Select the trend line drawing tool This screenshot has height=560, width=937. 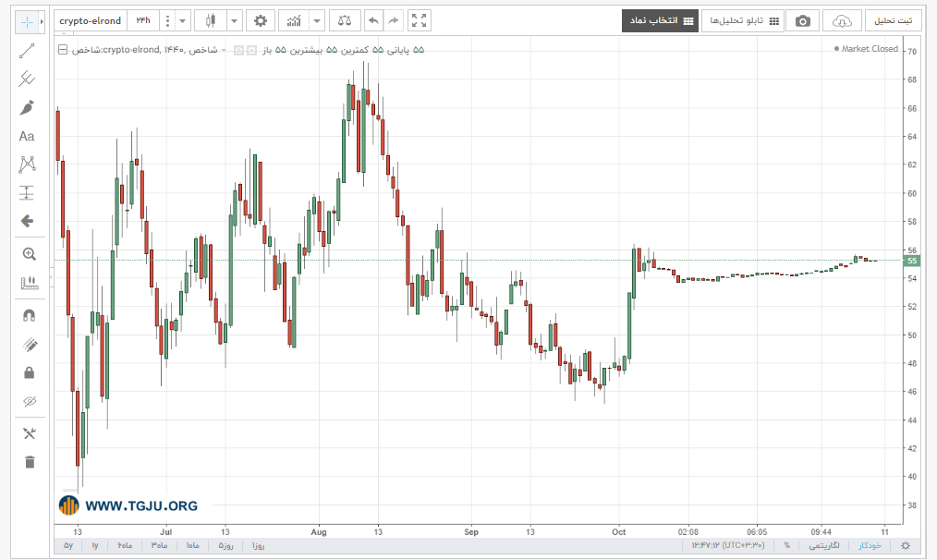point(27,52)
